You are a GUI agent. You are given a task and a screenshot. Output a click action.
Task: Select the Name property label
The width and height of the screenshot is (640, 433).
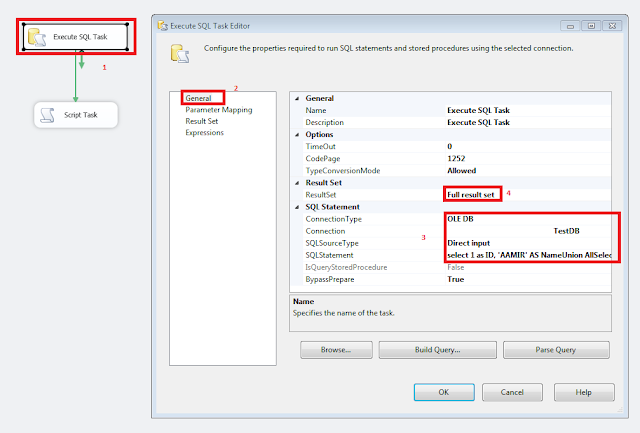[316, 111]
